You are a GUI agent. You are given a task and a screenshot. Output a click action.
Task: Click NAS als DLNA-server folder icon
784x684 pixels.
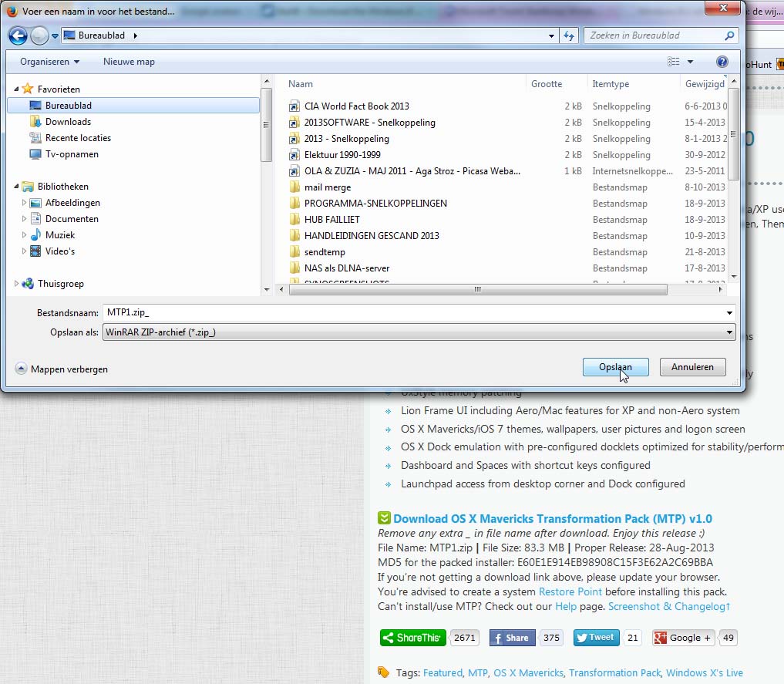pyautogui.click(x=294, y=268)
